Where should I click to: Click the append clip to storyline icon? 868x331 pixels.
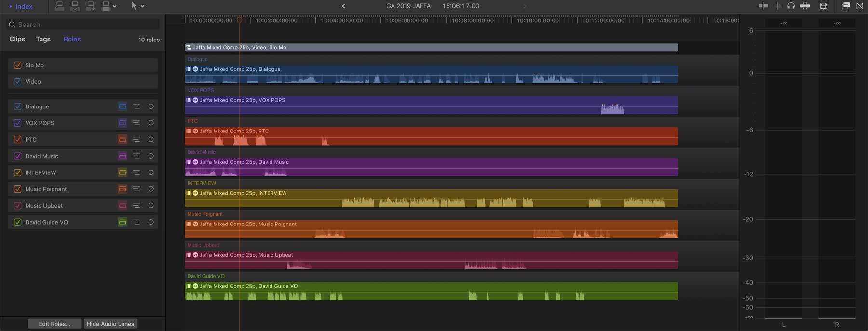pyautogui.click(x=90, y=6)
